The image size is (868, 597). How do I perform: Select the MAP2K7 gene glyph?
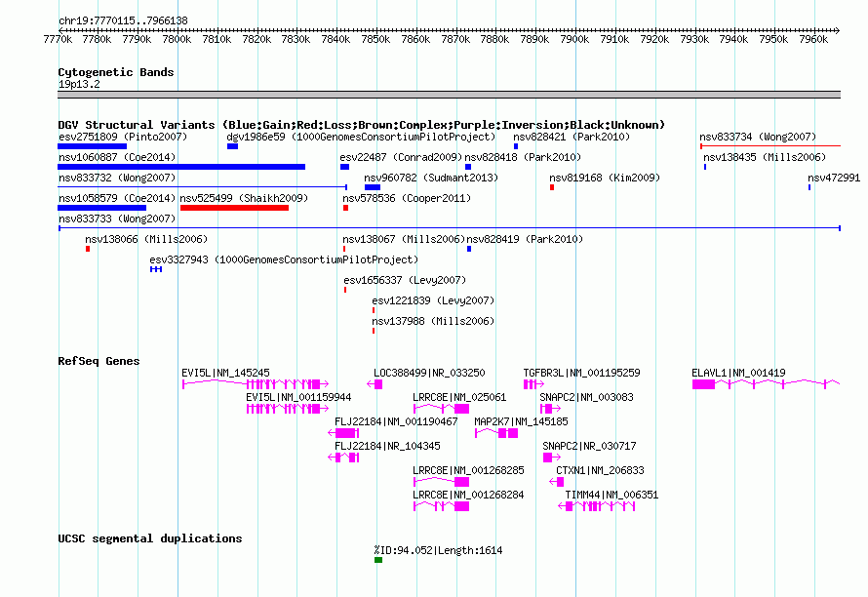tap(496, 433)
